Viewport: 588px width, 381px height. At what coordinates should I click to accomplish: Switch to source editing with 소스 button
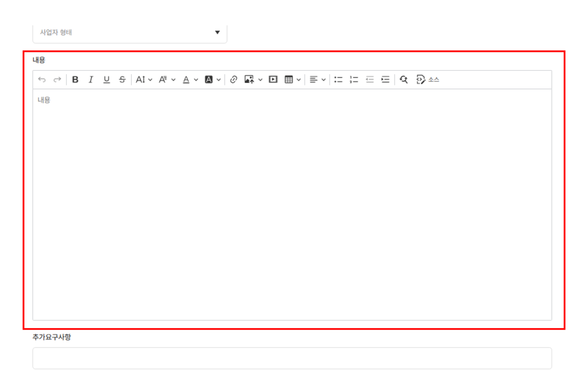click(x=428, y=79)
